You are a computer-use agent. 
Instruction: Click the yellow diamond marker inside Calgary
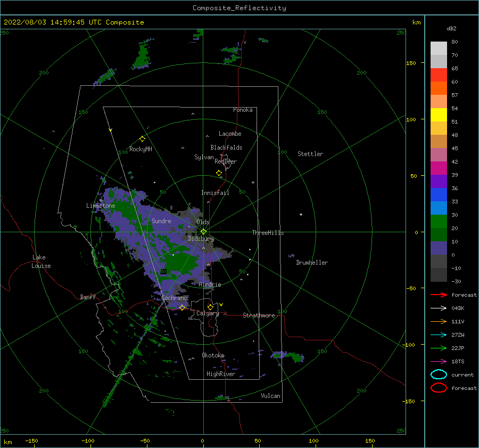click(210, 307)
